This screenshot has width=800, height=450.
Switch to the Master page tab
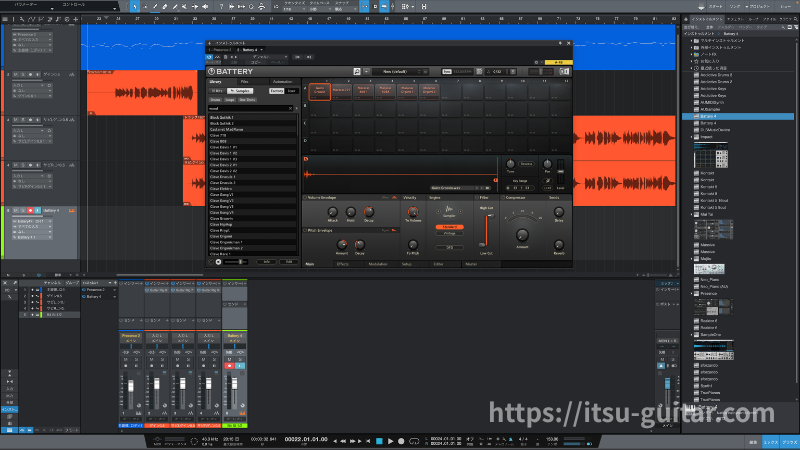[471, 264]
